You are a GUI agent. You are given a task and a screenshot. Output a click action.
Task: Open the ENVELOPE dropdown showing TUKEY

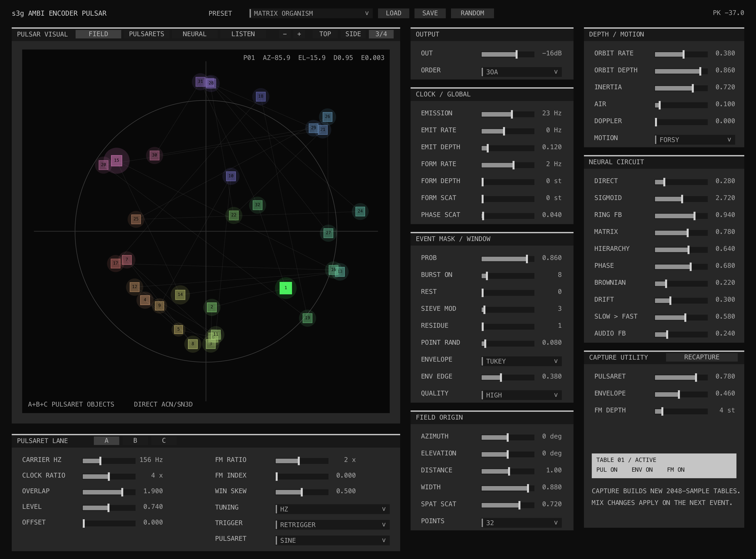point(521,361)
